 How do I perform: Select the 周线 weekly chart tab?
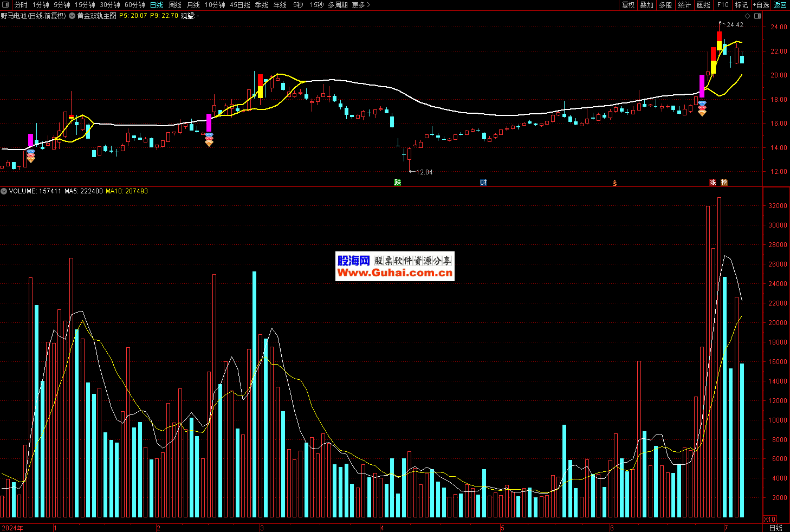(x=175, y=5)
